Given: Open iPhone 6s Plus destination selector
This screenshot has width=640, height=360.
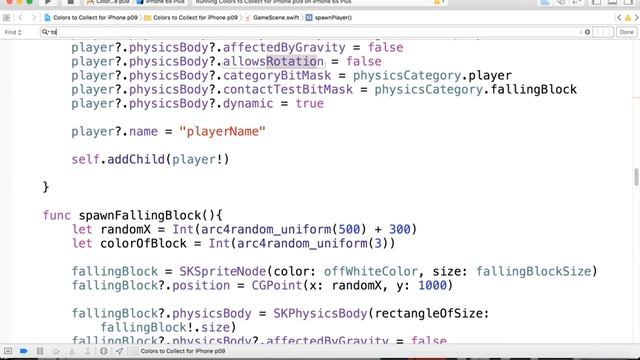Looking at the screenshot, I should (161, 2).
